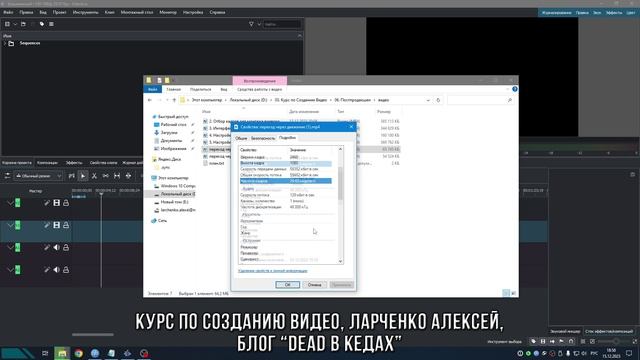Mute the bottom audio track
Viewport: 640px width, 360px height.
tap(56, 270)
